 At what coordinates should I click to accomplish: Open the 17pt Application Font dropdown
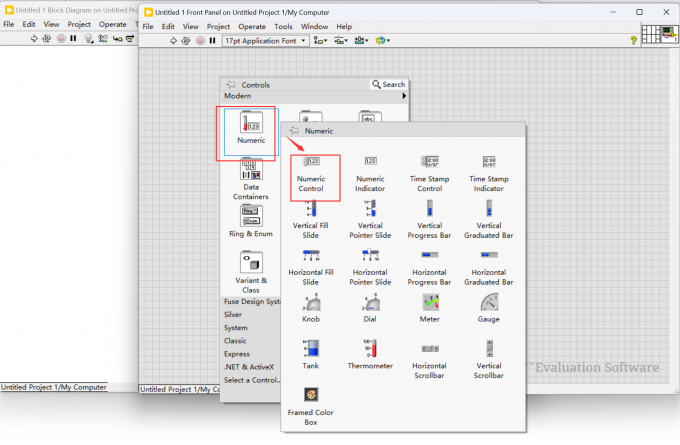pyautogui.click(x=265, y=41)
